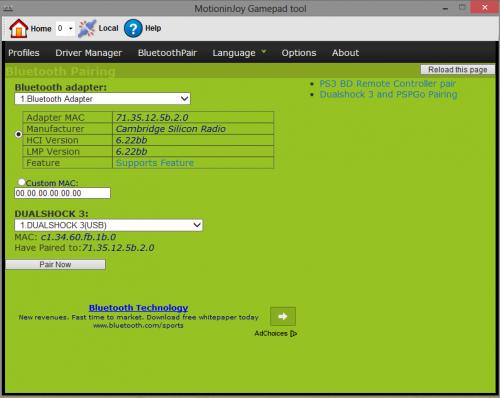Open the controller number dropdown beside Home
Image resolution: width=500 pixels, height=398 pixels.
(x=65, y=28)
